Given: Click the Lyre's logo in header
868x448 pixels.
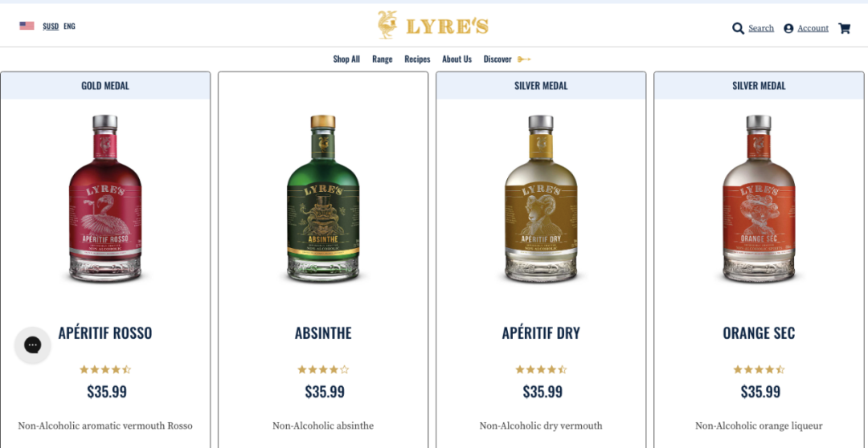Looking at the screenshot, I should point(433,26).
